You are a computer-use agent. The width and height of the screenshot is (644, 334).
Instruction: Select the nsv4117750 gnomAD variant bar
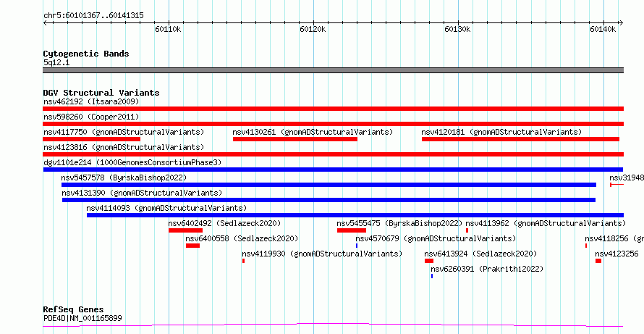pyautogui.click(x=92, y=139)
